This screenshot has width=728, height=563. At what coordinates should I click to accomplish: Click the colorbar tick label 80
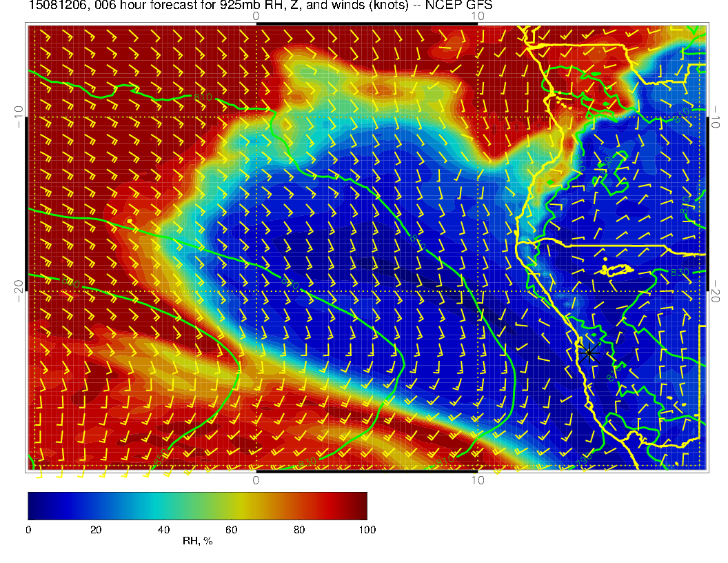click(299, 530)
